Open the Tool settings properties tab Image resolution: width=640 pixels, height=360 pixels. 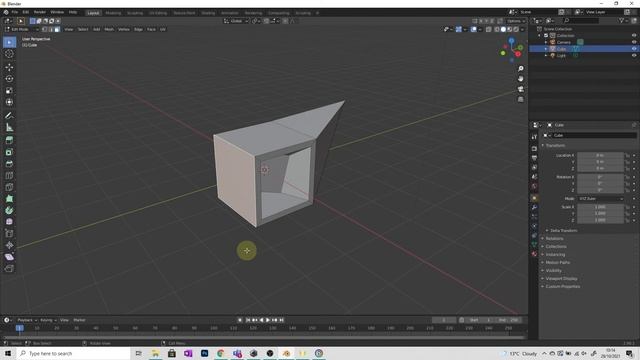(x=534, y=137)
